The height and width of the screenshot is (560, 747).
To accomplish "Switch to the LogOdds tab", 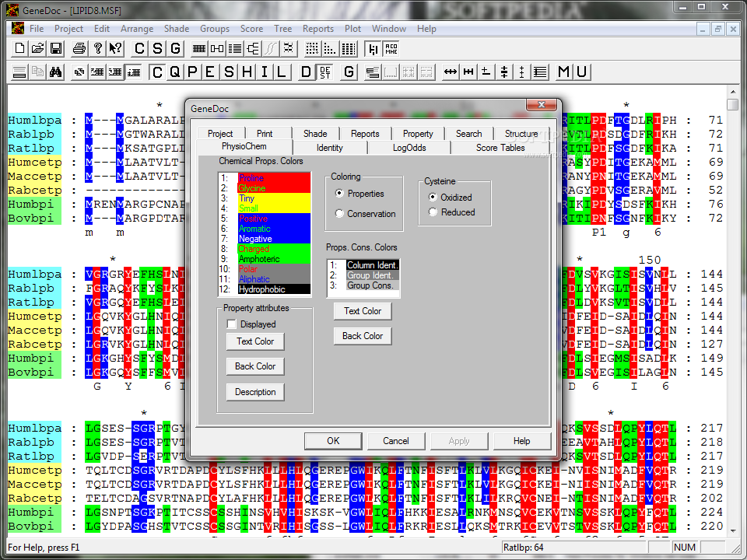I will (409, 148).
